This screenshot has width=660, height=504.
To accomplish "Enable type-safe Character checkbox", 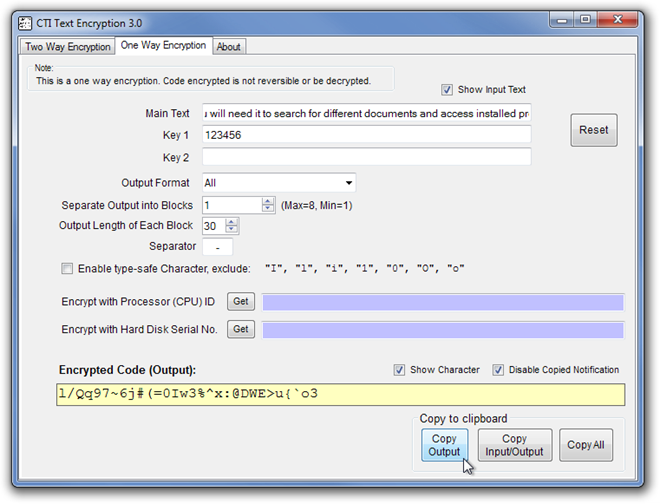I will (67, 269).
